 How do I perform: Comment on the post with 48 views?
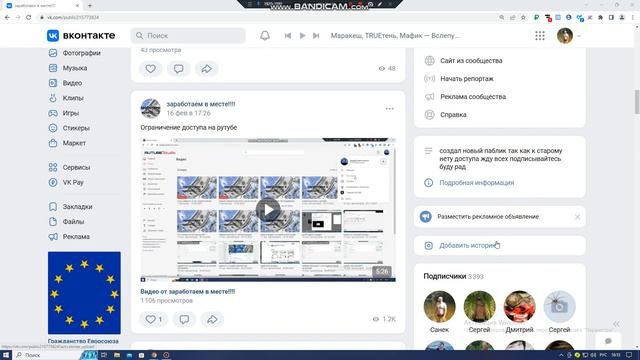[178, 69]
